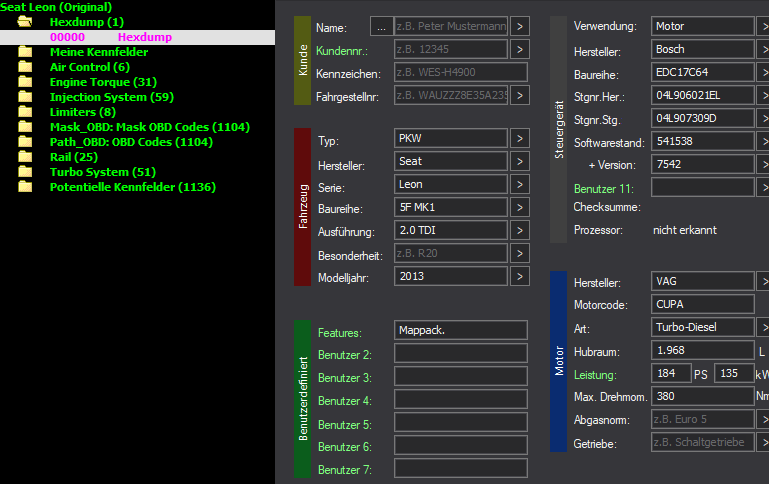The height and width of the screenshot is (484, 769).
Task: Open Air Control (6) folder label
Action: 90,67
